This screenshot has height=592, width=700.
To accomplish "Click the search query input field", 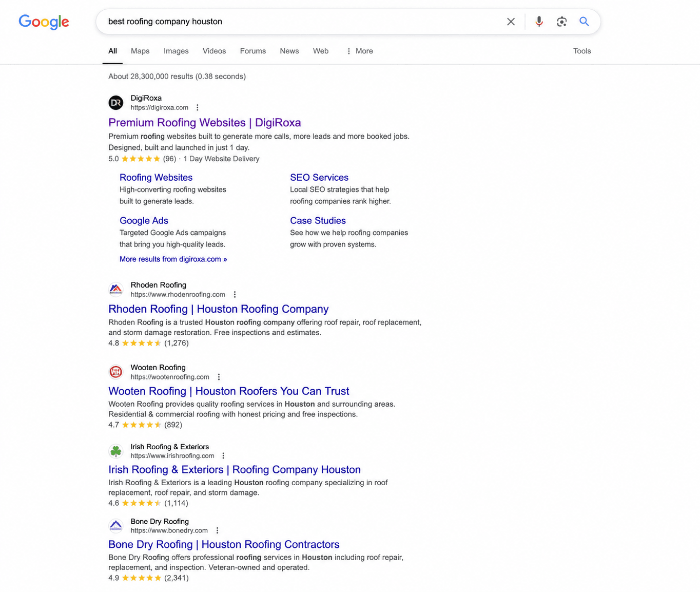I will (303, 22).
